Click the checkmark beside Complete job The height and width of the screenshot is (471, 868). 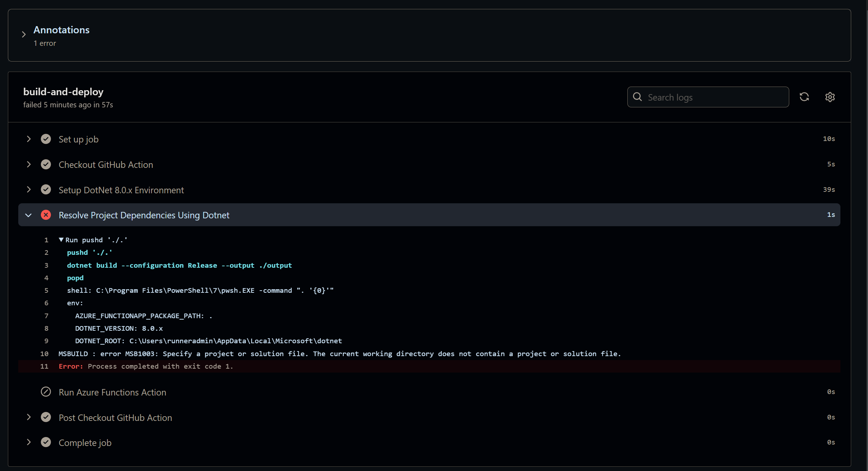[x=46, y=442]
